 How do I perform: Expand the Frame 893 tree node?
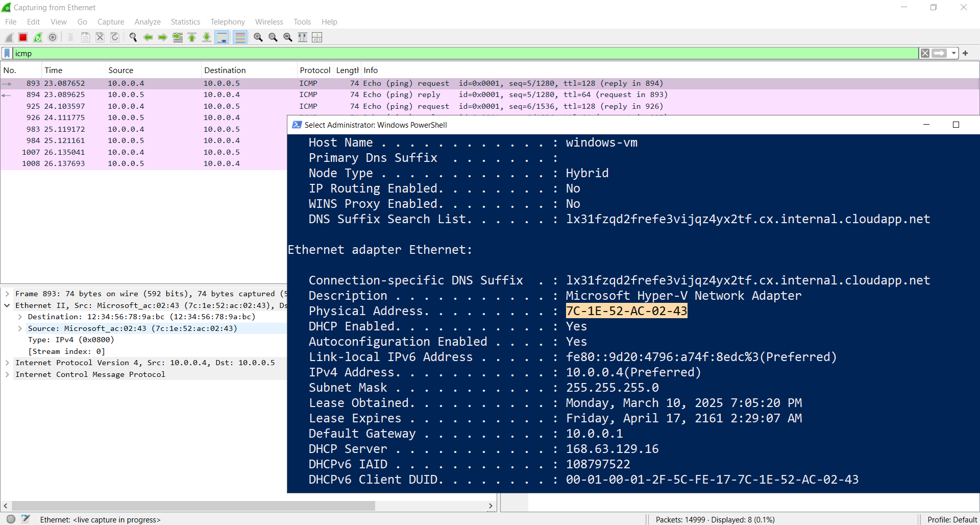(7, 294)
